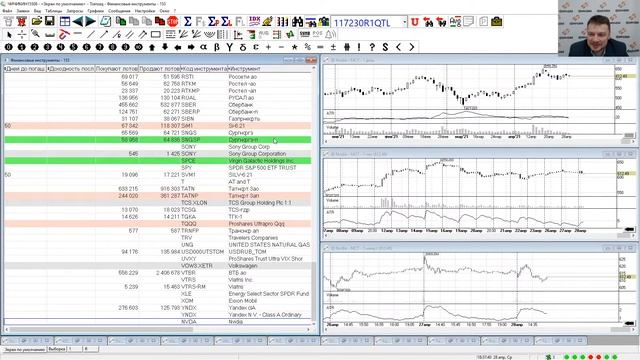Save settings with the floppy disk icon
This screenshot has width=640, height=360.
[x=50, y=21]
